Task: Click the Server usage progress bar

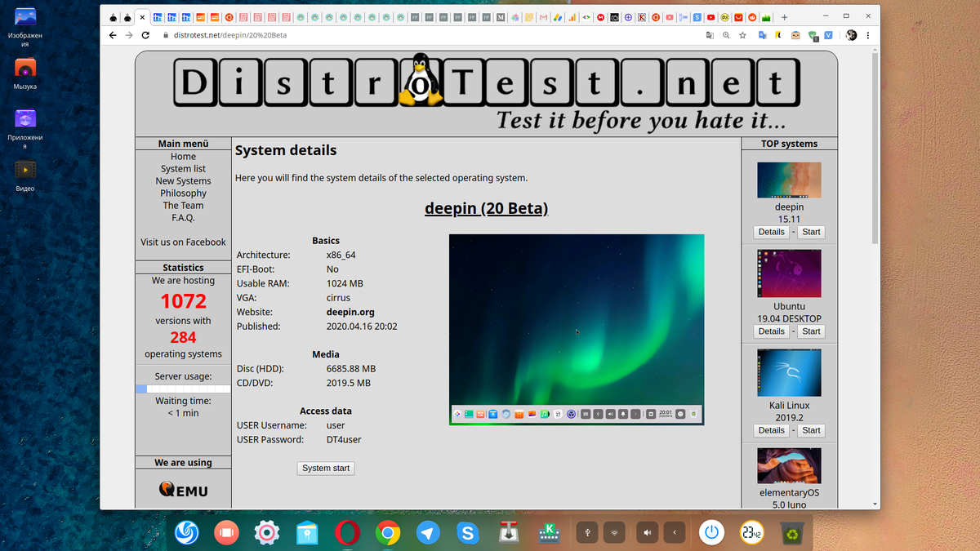Action: pyautogui.click(x=183, y=389)
